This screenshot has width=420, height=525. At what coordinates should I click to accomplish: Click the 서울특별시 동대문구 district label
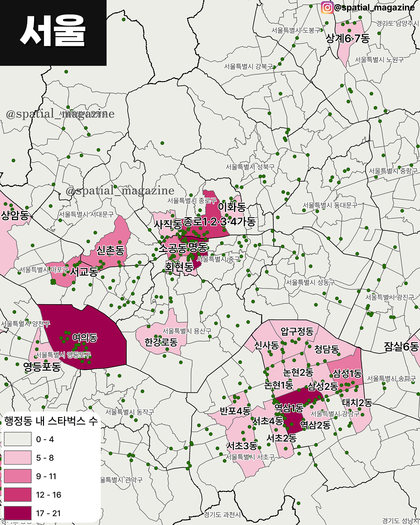(x=330, y=205)
